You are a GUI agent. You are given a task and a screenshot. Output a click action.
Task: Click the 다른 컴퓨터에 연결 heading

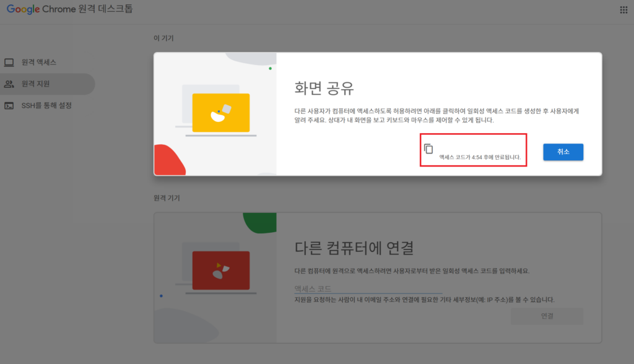coord(354,248)
